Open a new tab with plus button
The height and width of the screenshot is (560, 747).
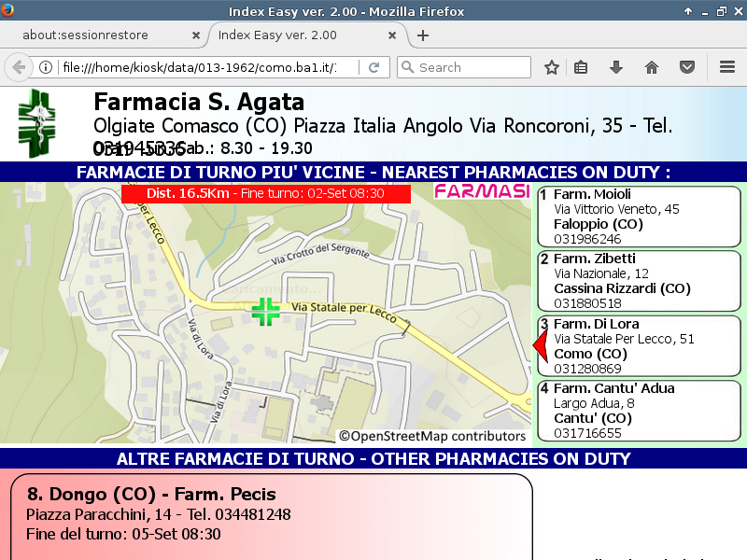tap(423, 35)
